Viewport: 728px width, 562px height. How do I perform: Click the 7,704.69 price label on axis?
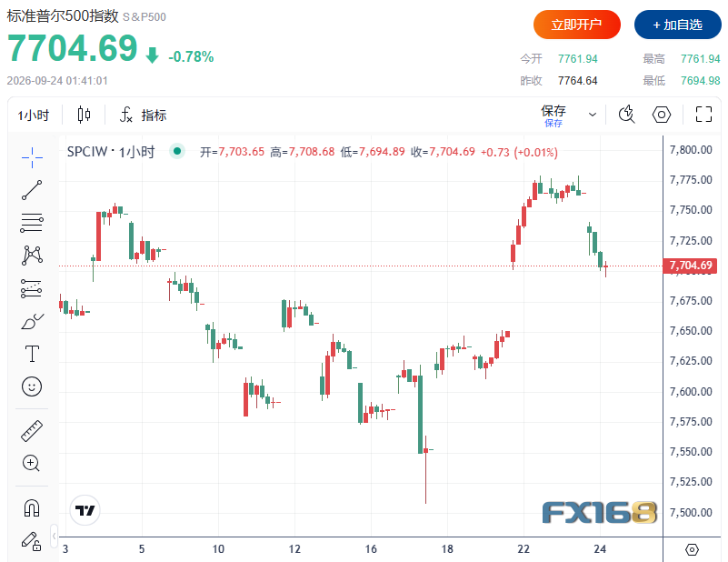[690, 266]
